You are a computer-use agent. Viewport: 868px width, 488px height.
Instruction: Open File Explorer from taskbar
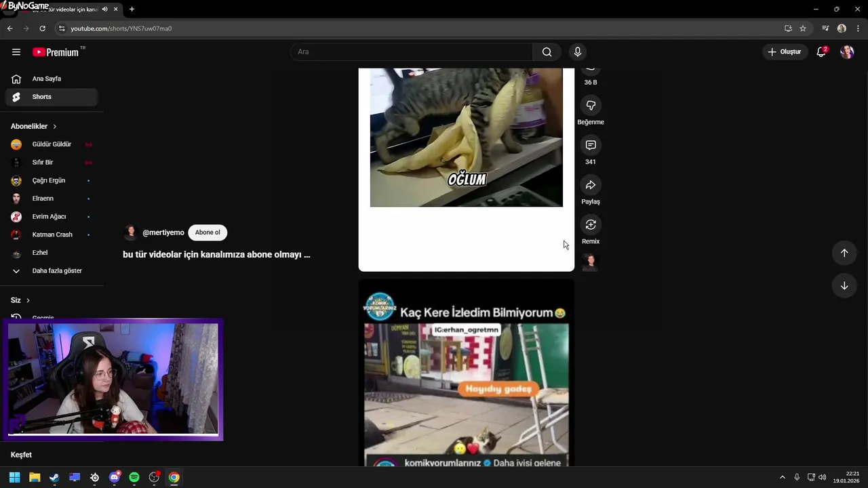click(35, 477)
